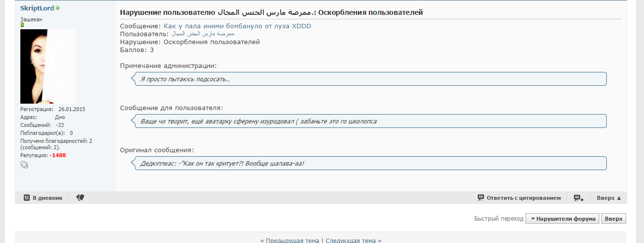644x243 pixels.
Task: Add post to diary with В дневник
Action: point(43,197)
